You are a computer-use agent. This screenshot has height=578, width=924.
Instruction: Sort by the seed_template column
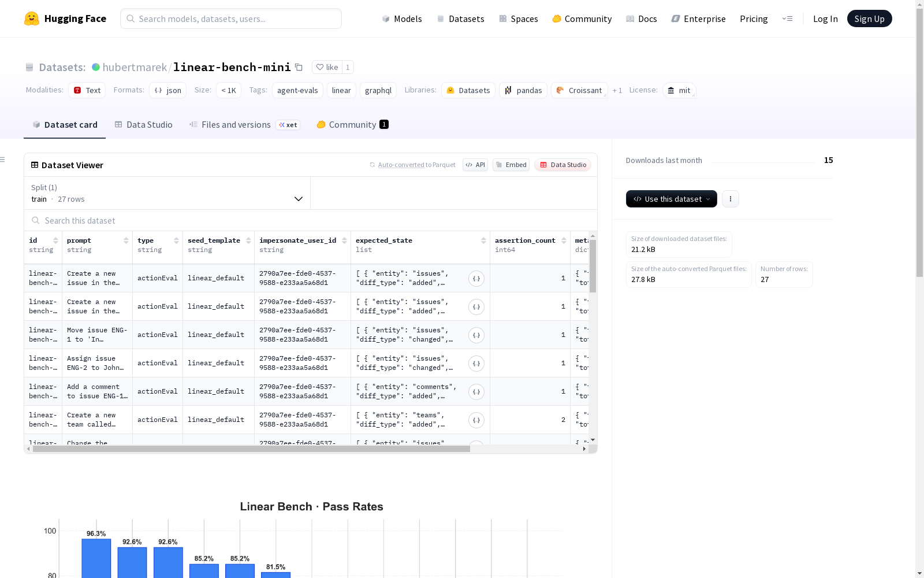point(248,240)
